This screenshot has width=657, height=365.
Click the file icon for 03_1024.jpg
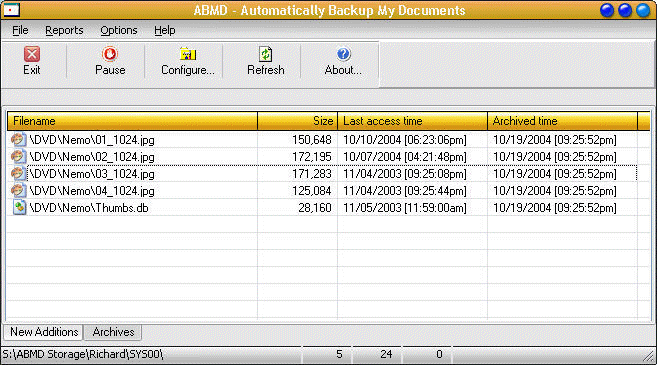click(18, 173)
